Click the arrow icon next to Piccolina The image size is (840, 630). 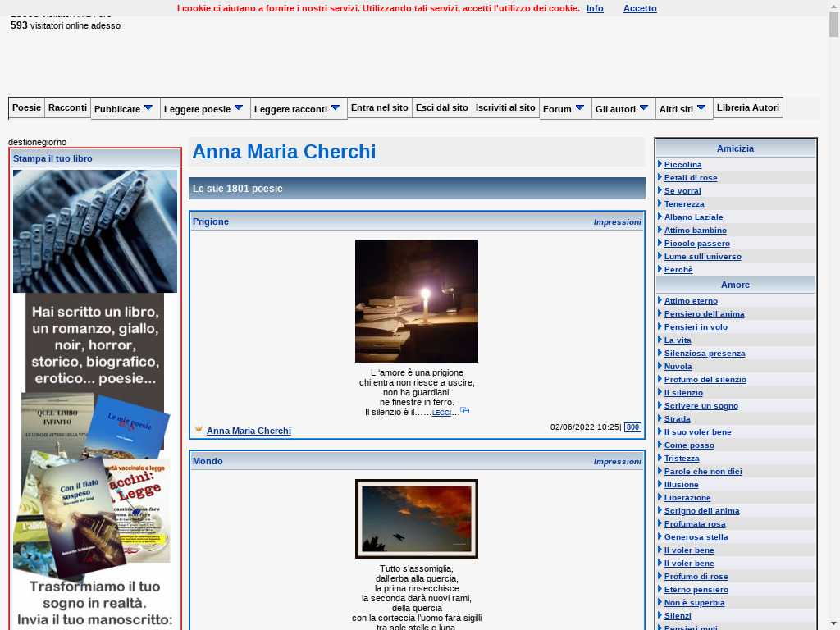click(660, 164)
